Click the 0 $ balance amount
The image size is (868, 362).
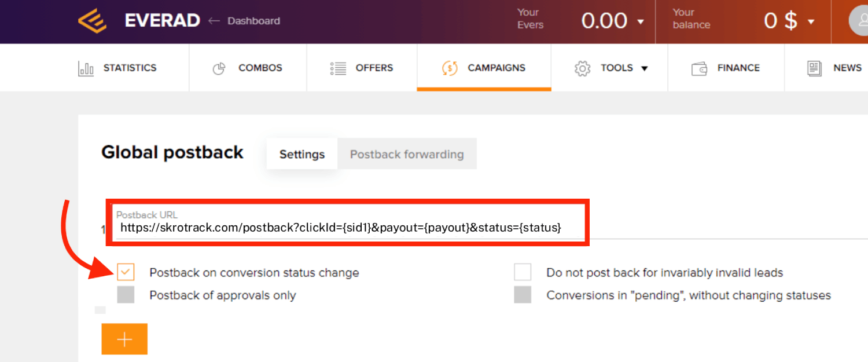coord(781,21)
